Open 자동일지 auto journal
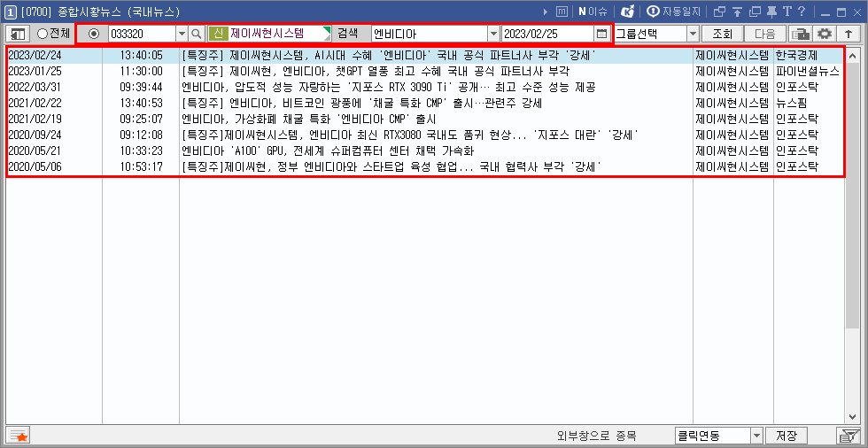This screenshot has height=448, width=868. [674, 12]
